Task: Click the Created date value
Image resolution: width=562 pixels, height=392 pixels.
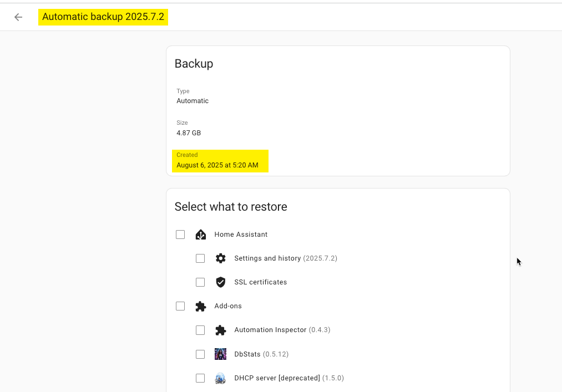Action: (x=217, y=165)
